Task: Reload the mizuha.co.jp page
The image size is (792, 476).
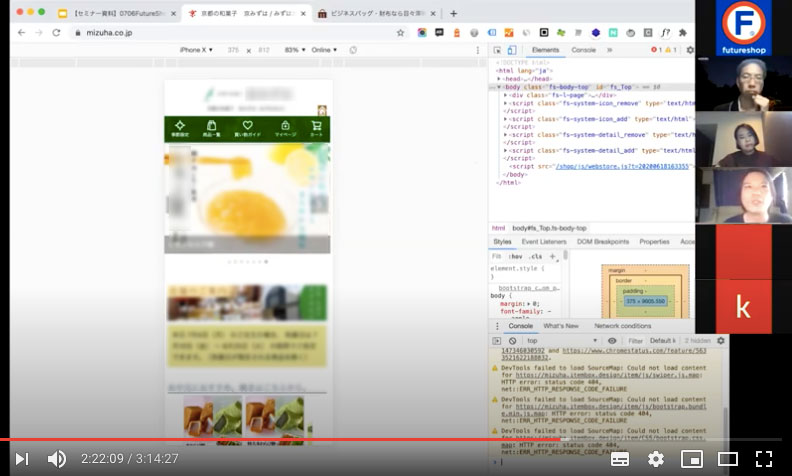Action: (x=56, y=33)
